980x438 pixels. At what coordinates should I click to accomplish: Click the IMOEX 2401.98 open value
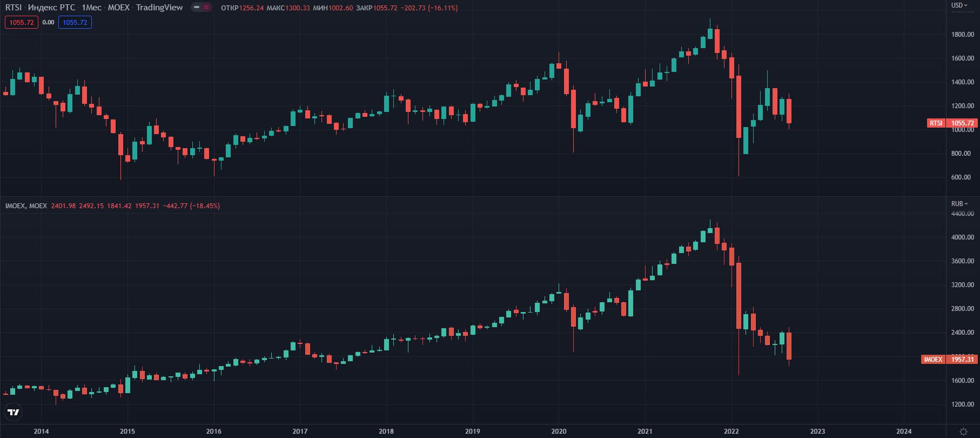[x=63, y=206]
